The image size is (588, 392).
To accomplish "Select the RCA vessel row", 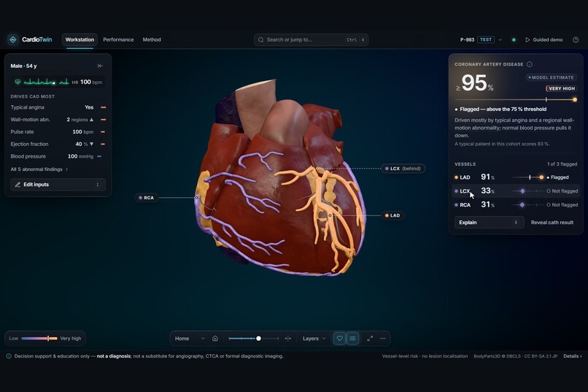I will click(x=516, y=205).
